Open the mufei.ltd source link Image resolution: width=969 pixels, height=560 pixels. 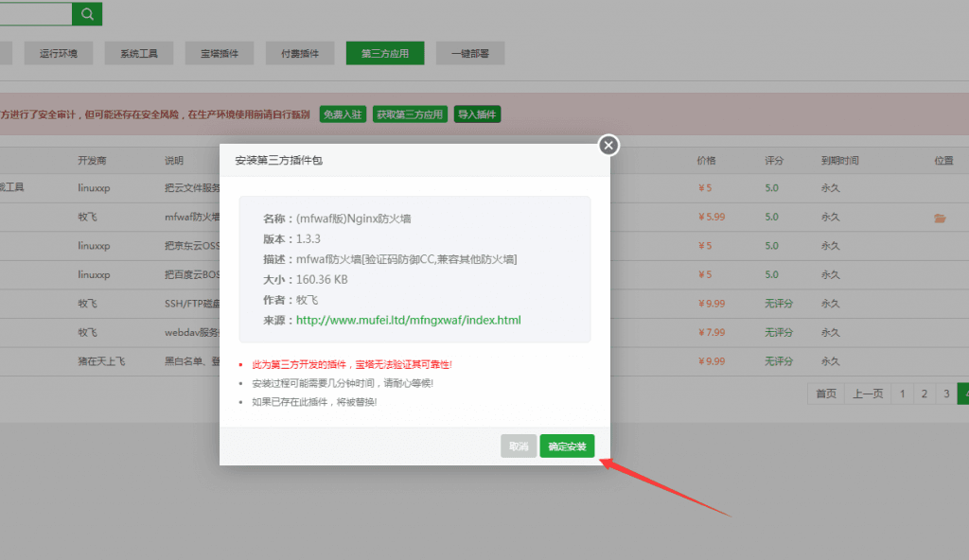[408, 320]
